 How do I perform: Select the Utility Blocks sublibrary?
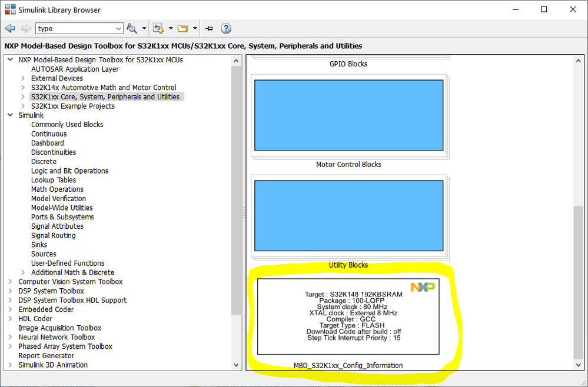pos(349,216)
